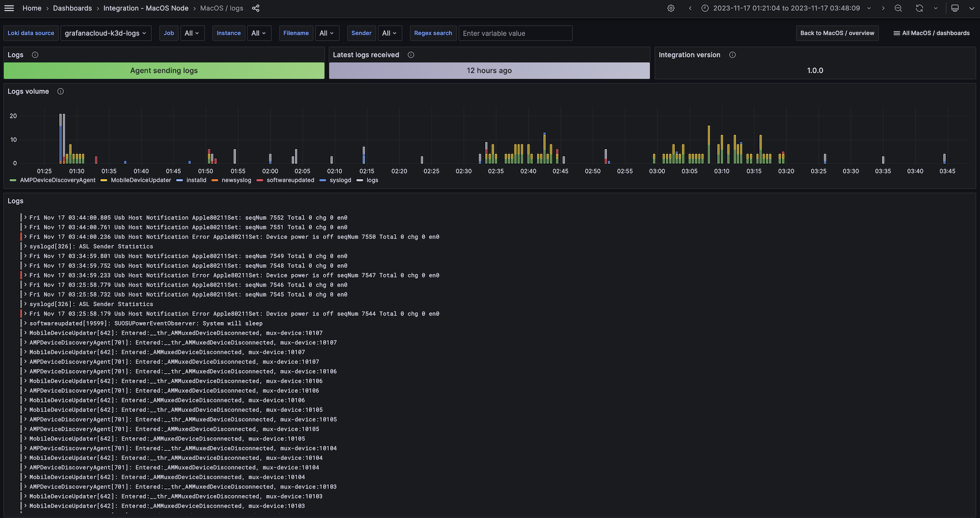Toggle the main navigation hamburger menu
The image size is (980, 518).
coord(9,8)
